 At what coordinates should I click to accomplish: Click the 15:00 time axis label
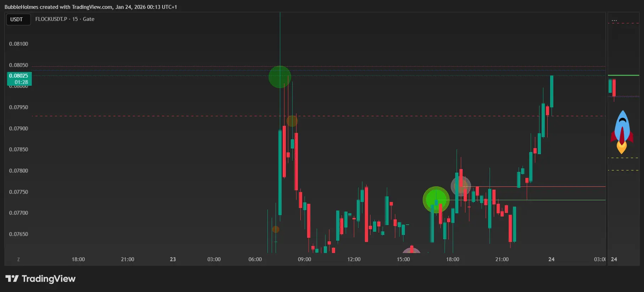(x=403, y=259)
